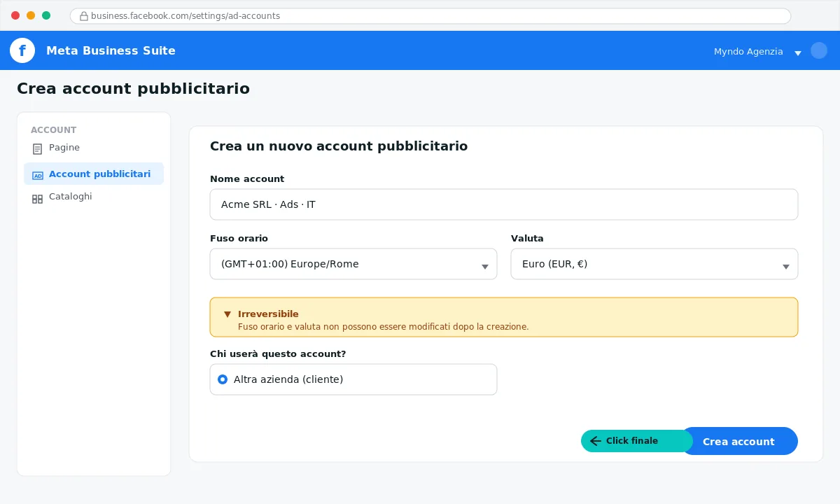Focus the Nome account input field
This screenshot has width=840, height=504.
tap(504, 204)
